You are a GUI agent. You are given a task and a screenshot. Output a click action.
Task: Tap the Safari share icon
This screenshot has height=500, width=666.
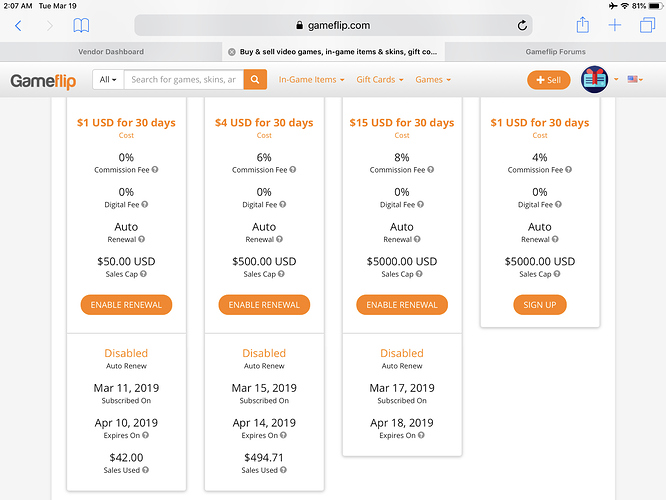582,25
